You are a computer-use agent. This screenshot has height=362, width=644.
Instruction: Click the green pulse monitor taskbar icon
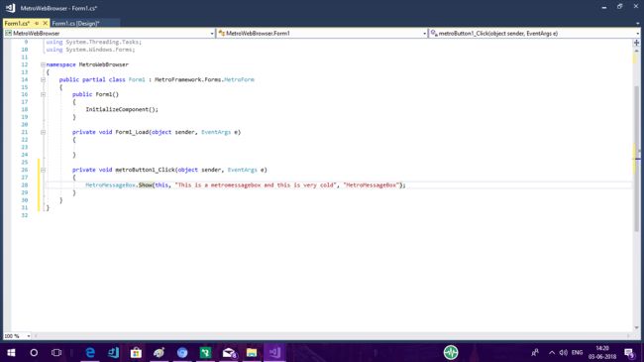pyautogui.click(x=451, y=352)
